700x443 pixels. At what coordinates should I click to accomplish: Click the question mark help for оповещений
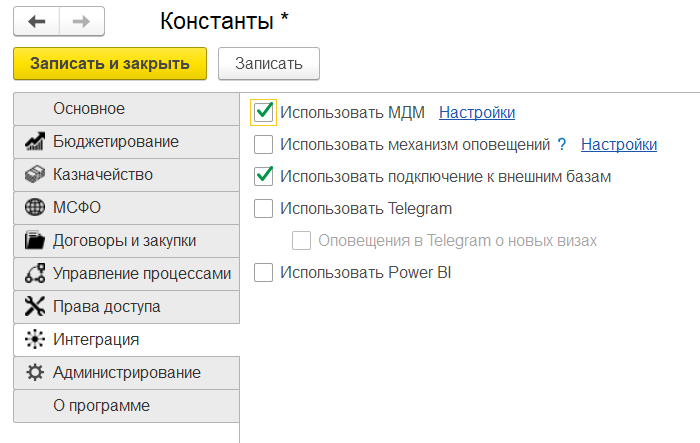562,145
